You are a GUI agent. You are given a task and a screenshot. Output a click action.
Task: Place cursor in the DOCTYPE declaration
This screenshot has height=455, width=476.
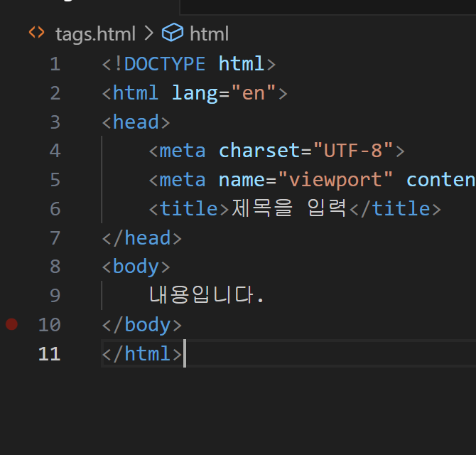tap(189, 64)
